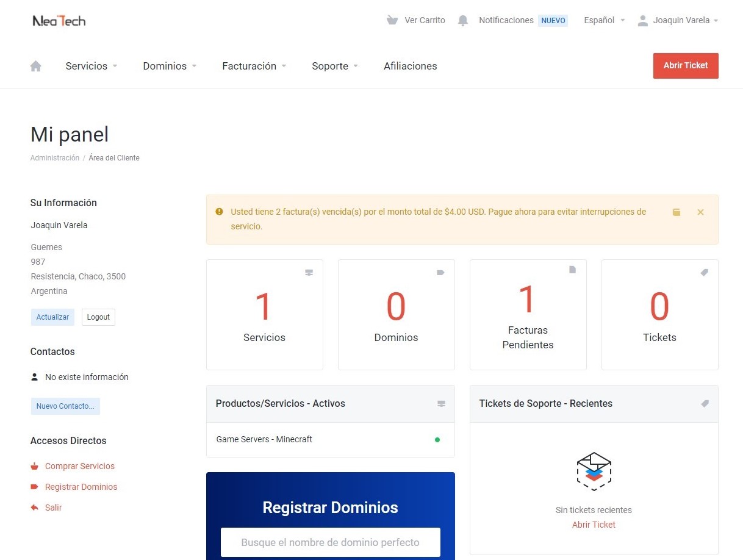Click the No existe información text
Viewport: 743px width, 560px height.
tap(87, 377)
